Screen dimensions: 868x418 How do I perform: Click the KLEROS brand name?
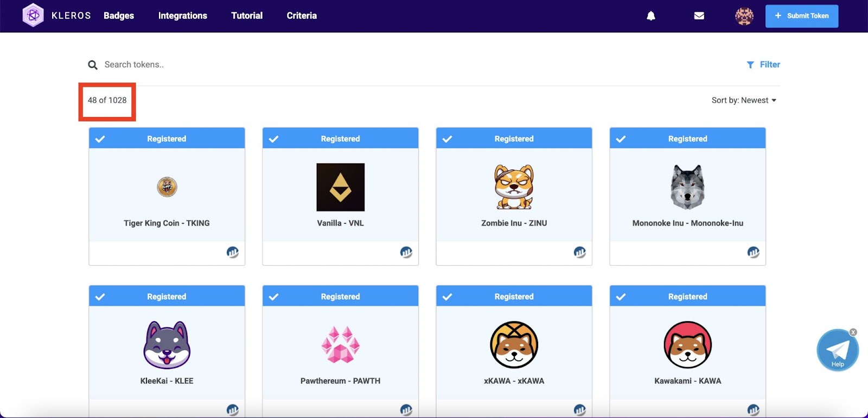coord(71,16)
